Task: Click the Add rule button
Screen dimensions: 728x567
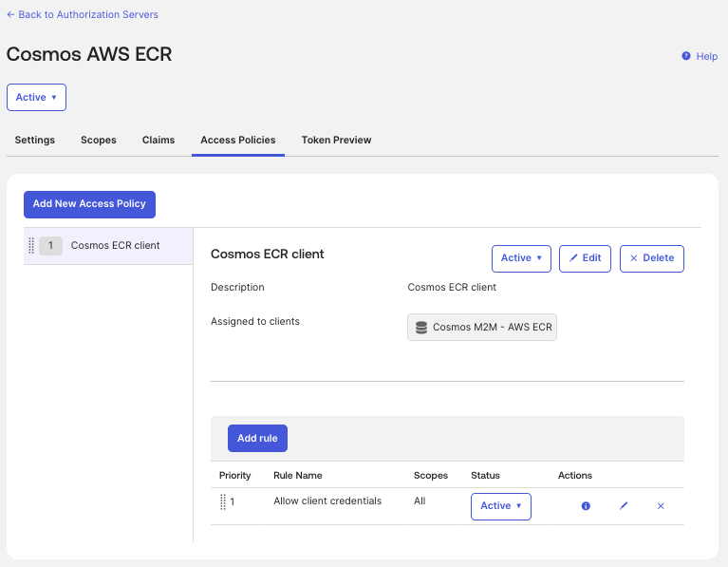Action: [x=257, y=438]
